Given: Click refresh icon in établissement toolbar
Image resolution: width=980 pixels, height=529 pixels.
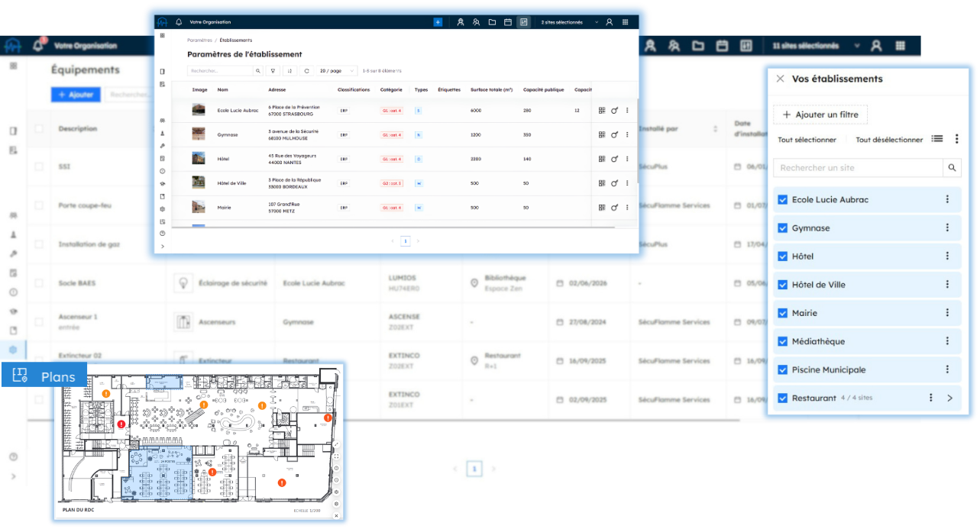Looking at the screenshot, I should tap(306, 70).
